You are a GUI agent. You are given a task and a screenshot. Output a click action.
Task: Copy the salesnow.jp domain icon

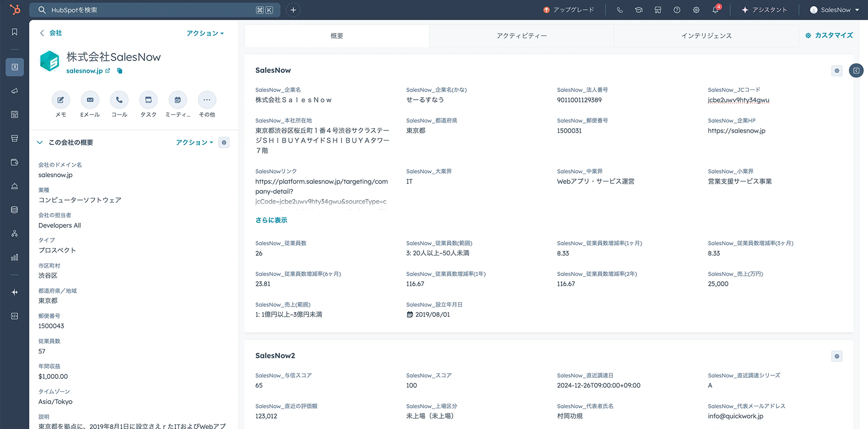pyautogui.click(x=120, y=71)
